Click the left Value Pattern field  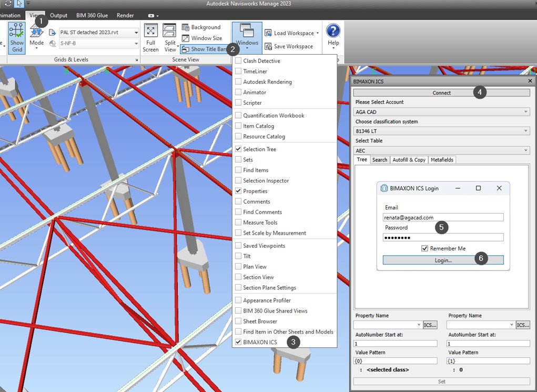(396, 361)
